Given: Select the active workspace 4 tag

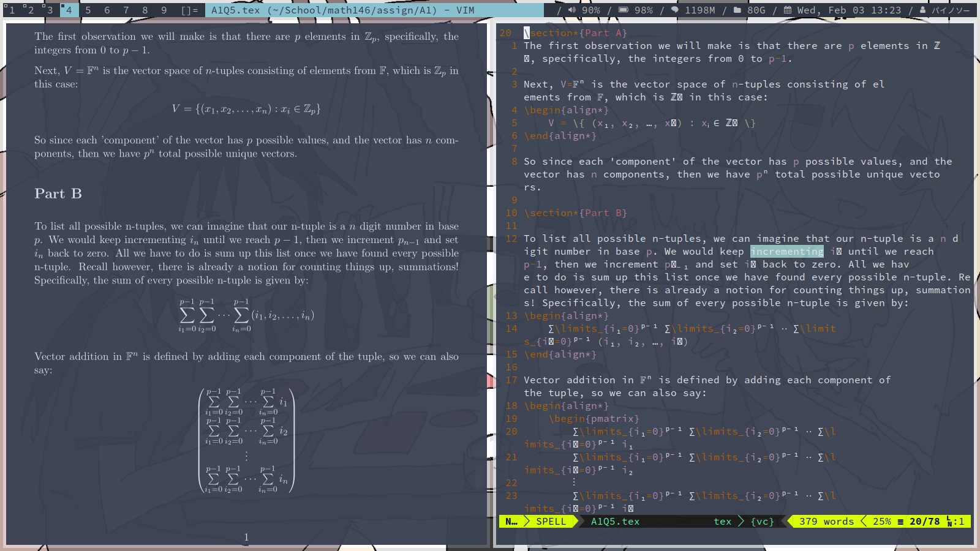Looking at the screenshot, I should (69, 10).
